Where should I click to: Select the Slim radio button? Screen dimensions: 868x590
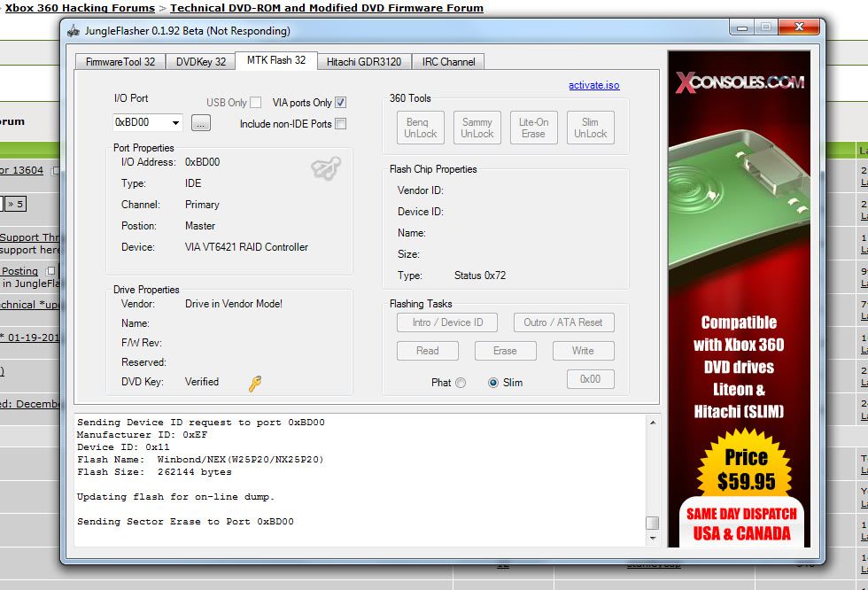pos(492,383)
